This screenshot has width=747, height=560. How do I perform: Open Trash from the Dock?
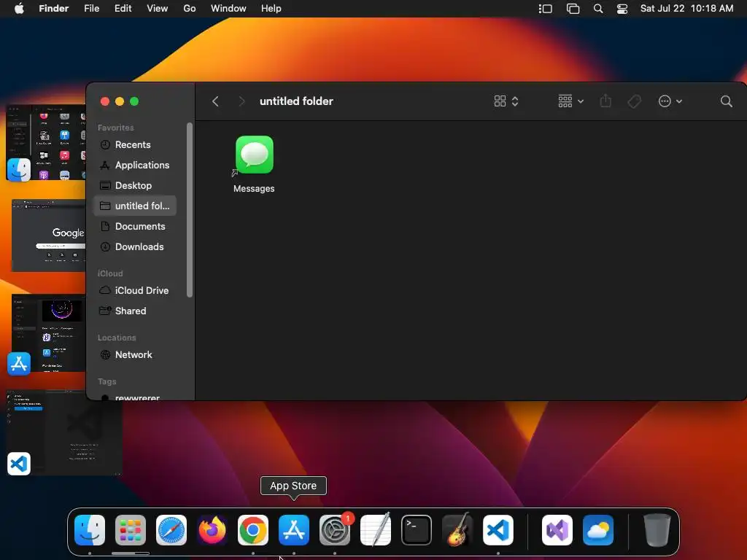click(657, 530)
